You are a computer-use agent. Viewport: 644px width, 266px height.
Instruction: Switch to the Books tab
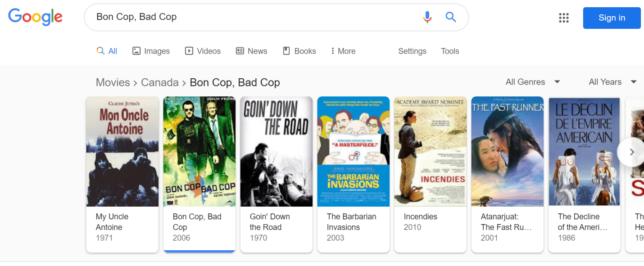click(x=299, y=51)
